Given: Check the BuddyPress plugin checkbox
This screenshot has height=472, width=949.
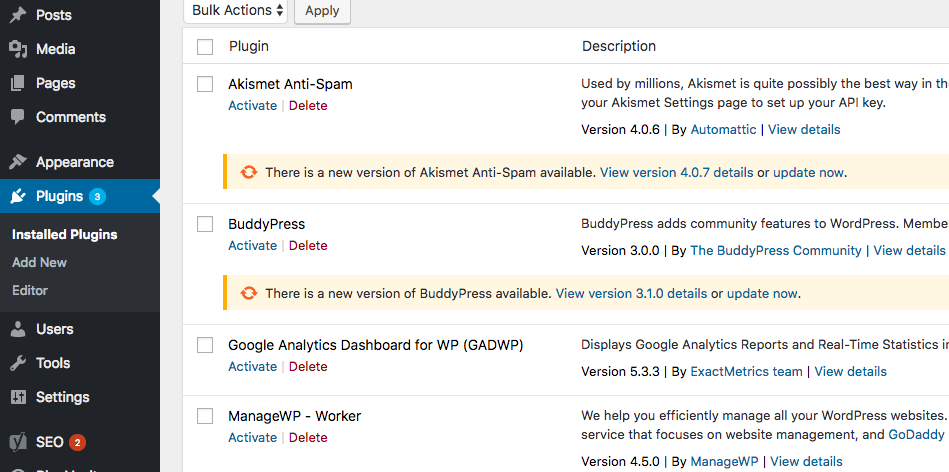Looking at the screenshot, I should 205,224.
